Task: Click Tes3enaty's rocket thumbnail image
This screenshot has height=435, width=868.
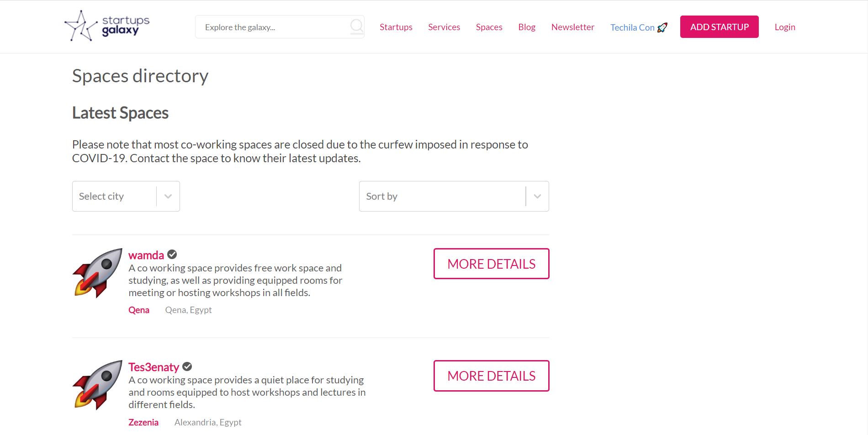Action: coord(97,385)
